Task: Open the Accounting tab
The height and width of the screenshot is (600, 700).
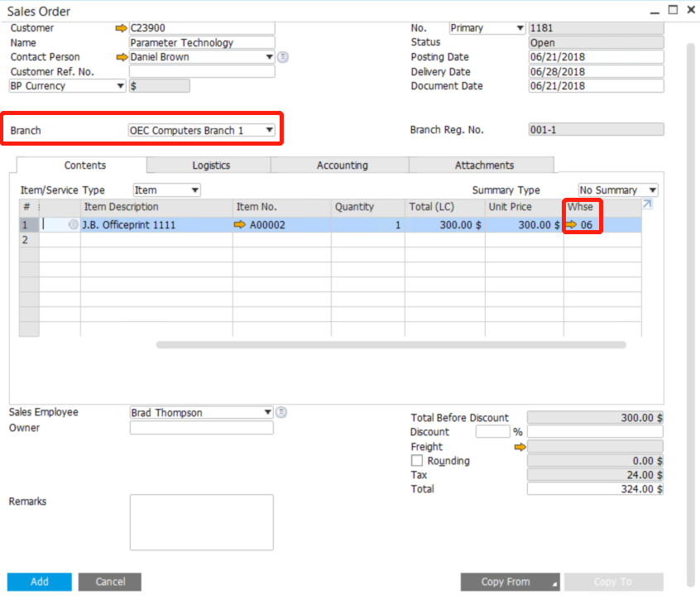Action: [x=340, y=165]
